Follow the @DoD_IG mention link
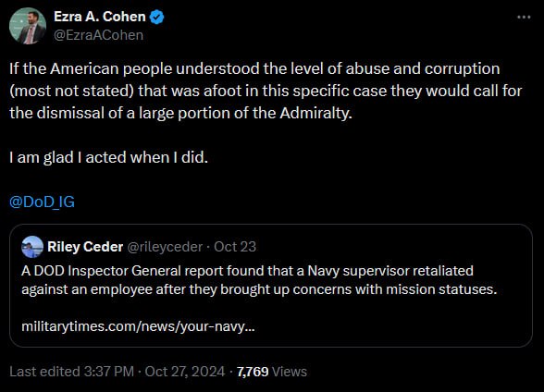544x392 pixels. pos(42,202)
